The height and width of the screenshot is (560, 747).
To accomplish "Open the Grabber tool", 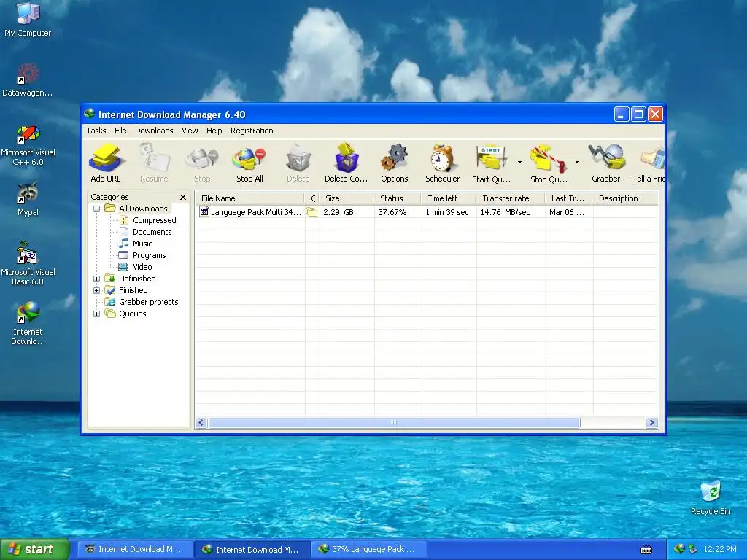I will [606, 163].
